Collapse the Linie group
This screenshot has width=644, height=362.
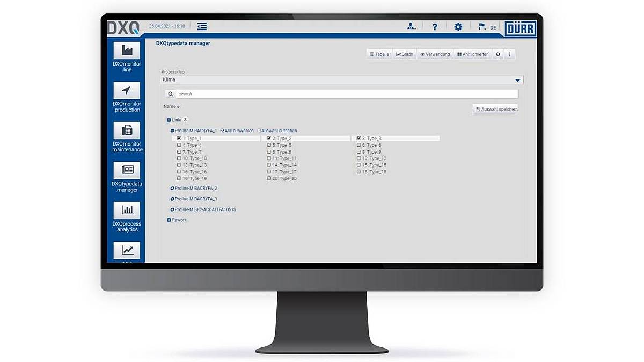169,120
